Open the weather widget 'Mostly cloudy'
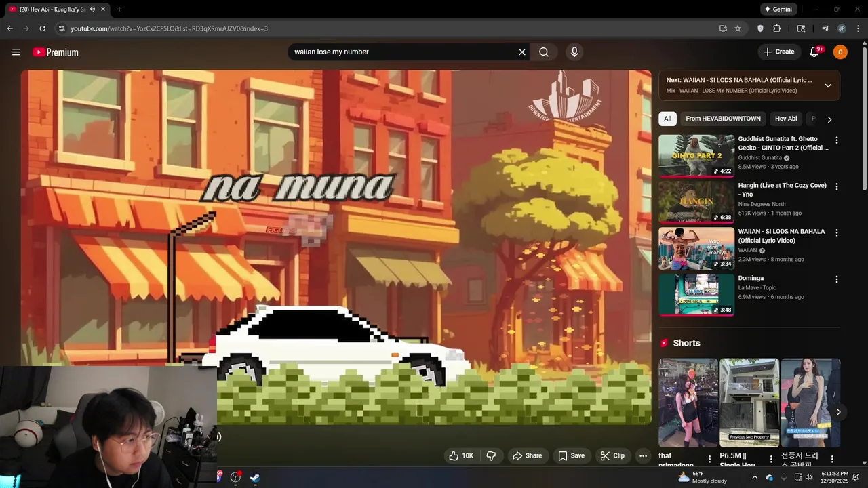Viewport: 868px width, 488px height. [703, 477]
